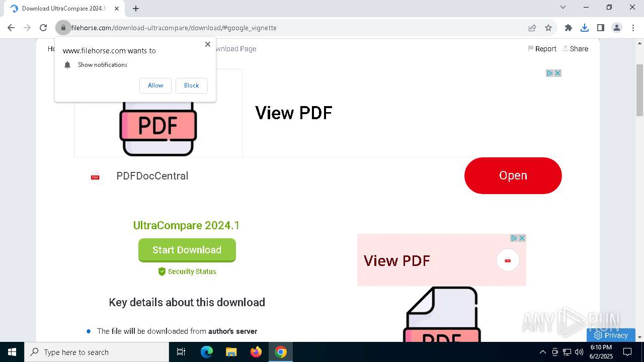Viewport: 644px width, 362px height.
Task: Open notification center icon
Action: (x=627, y=352)
